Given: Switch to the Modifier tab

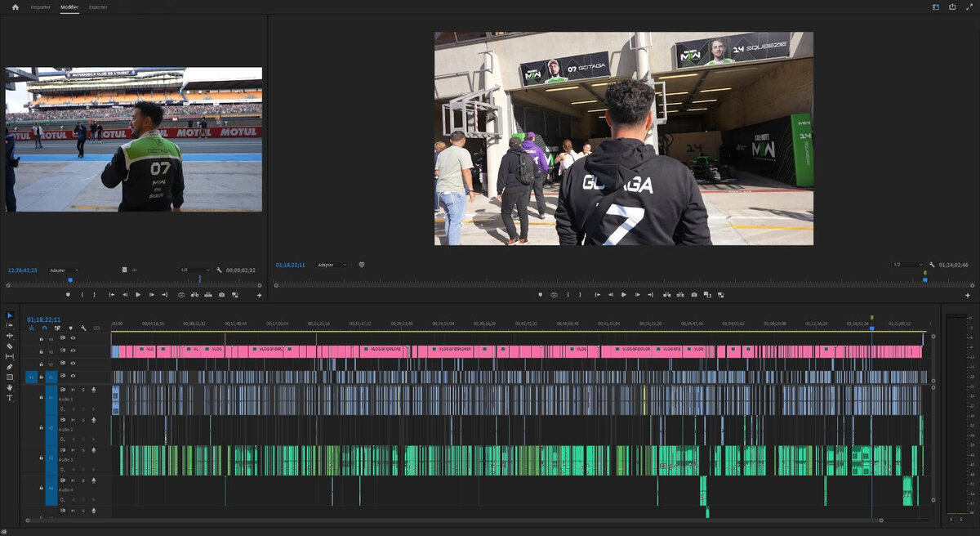Looking at the screenshot, I should coord(69,7).
